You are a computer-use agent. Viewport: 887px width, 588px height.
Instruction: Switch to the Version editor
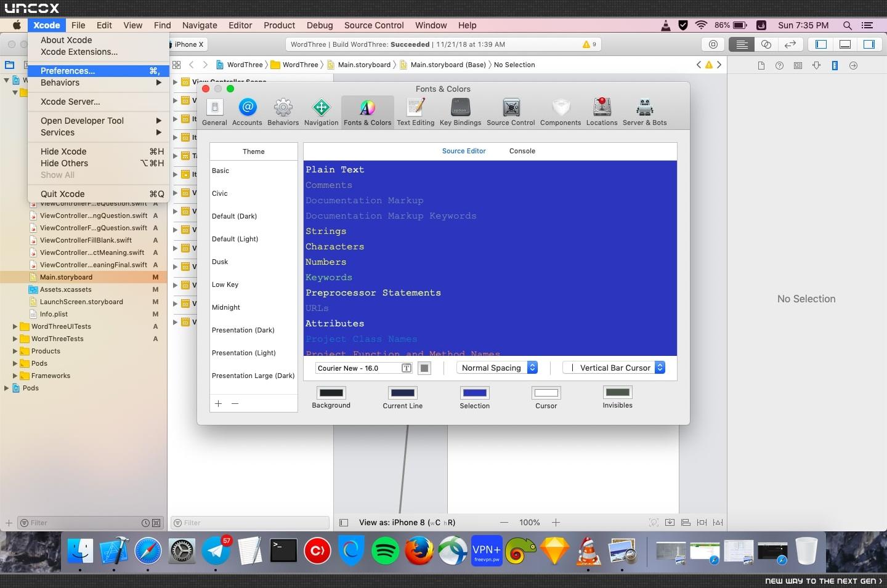[790, 44]
